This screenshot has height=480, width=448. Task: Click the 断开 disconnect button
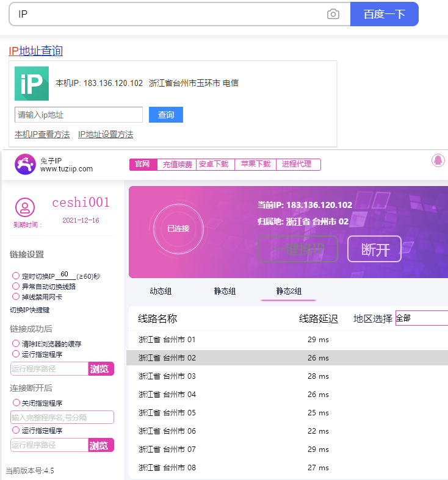point(375,249)
